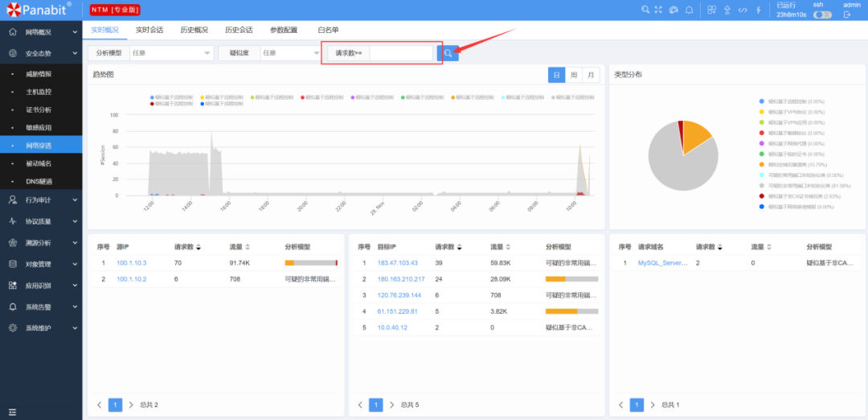This screenshot has width=868, height=420.
Task: Click the add-widget grid icon in top bar
Action: tap(712, 10)
